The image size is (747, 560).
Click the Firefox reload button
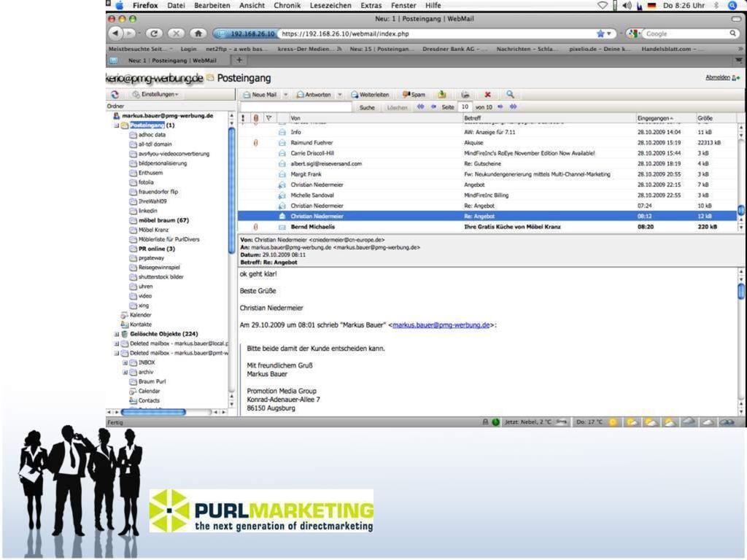pos(154,34)
